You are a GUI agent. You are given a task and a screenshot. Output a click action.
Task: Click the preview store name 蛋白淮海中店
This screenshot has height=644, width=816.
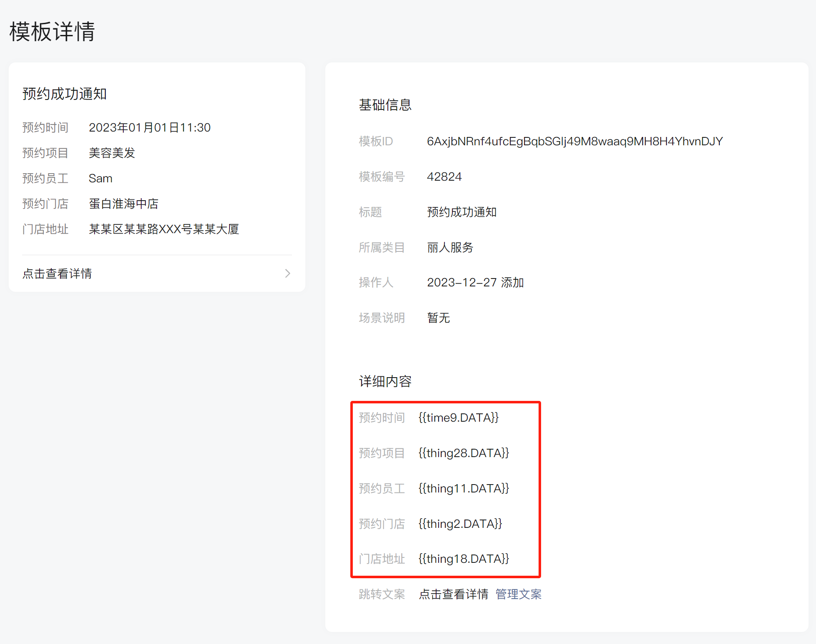pos(123,204)
